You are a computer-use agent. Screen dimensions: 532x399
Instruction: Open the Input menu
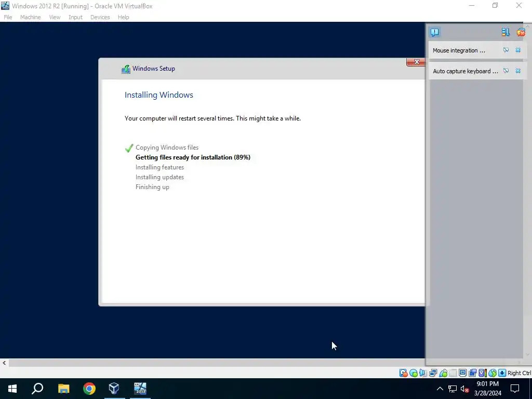pos(75,17)
